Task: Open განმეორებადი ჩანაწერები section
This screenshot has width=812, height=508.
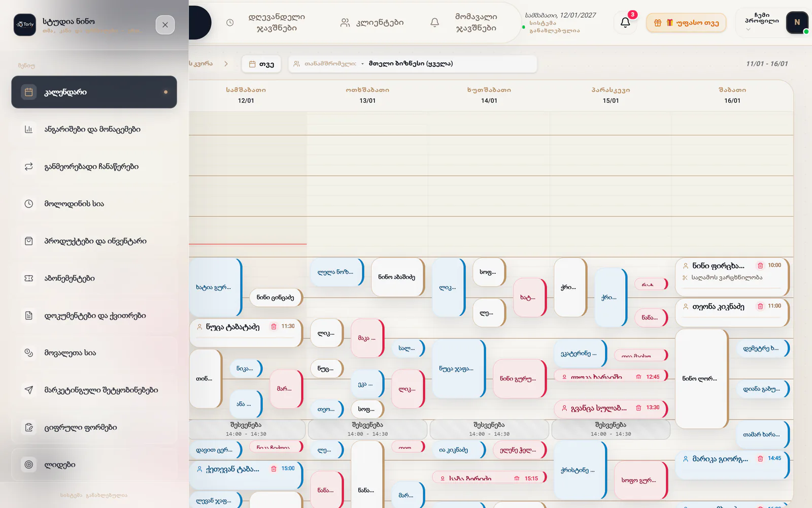Action: click(94, 167)
